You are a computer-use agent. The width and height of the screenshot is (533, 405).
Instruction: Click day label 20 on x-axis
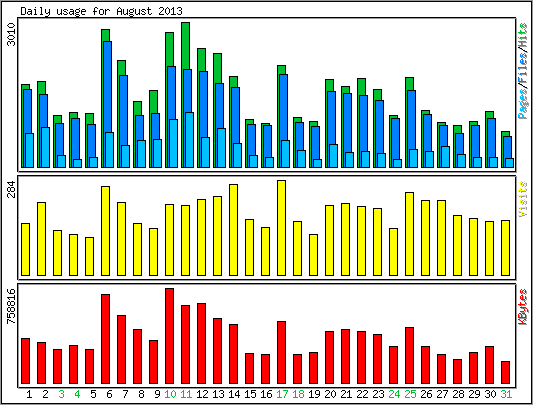pos(330,394)
